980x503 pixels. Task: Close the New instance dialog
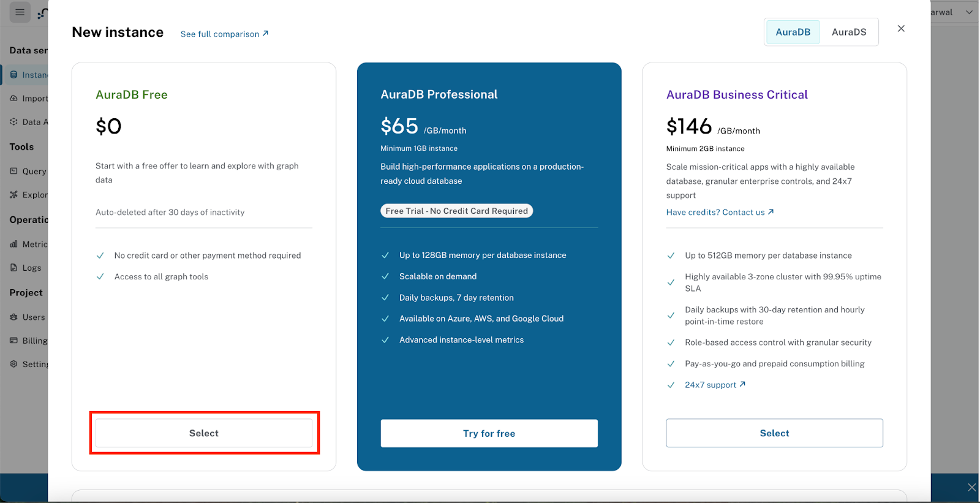(901, 29)
